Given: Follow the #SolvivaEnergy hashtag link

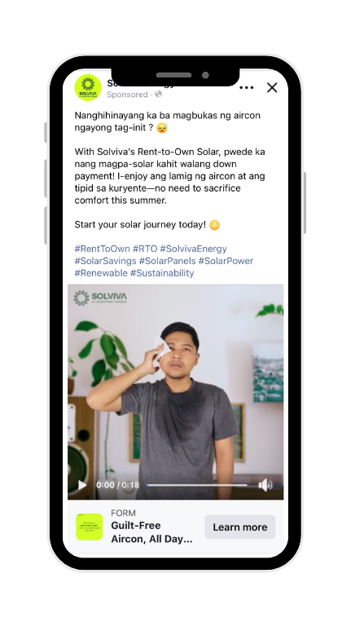Looking at the screenshot, I should tap(193, 249).
